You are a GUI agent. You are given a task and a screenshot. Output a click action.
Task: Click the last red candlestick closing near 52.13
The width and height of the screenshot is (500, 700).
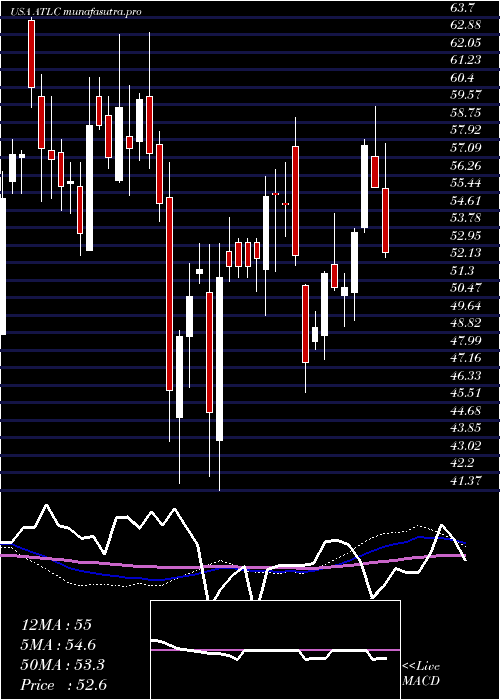tap(385, 221)
